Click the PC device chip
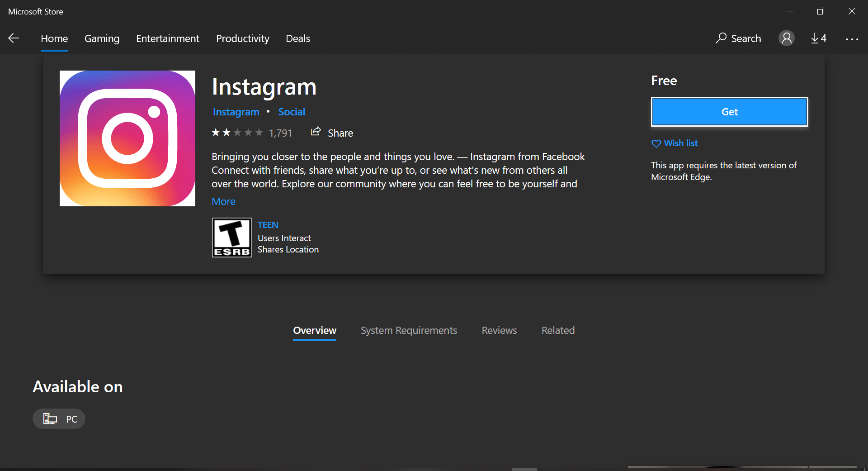Screen dimensions: 868x471 point(59,419)
